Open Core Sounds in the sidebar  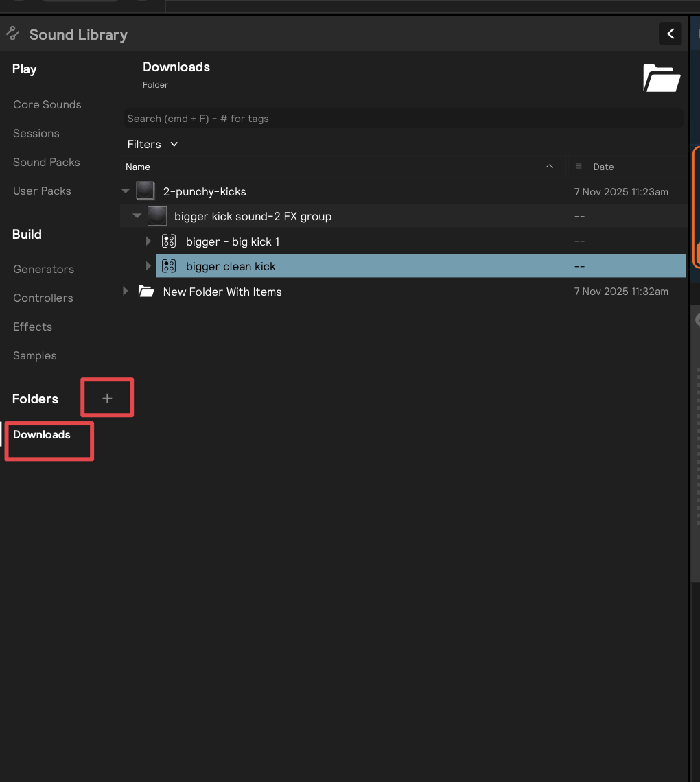[x=47, y=104]
